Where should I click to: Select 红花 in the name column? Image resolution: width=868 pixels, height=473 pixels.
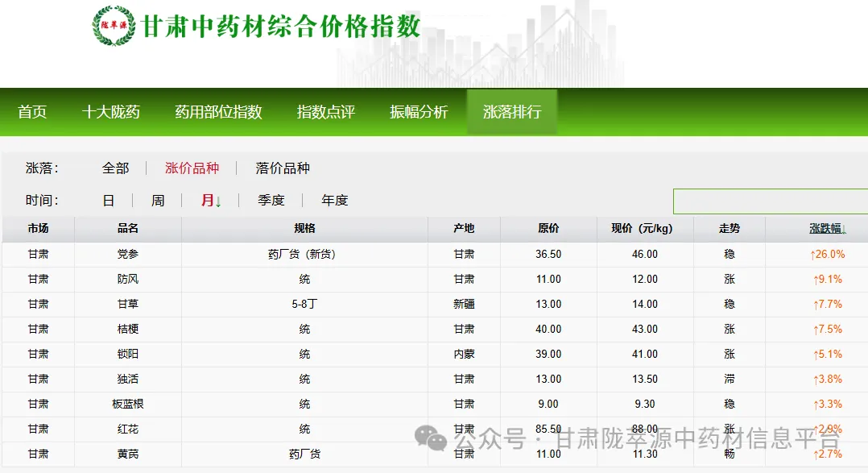pyautogui.click(x=128, y=429)
